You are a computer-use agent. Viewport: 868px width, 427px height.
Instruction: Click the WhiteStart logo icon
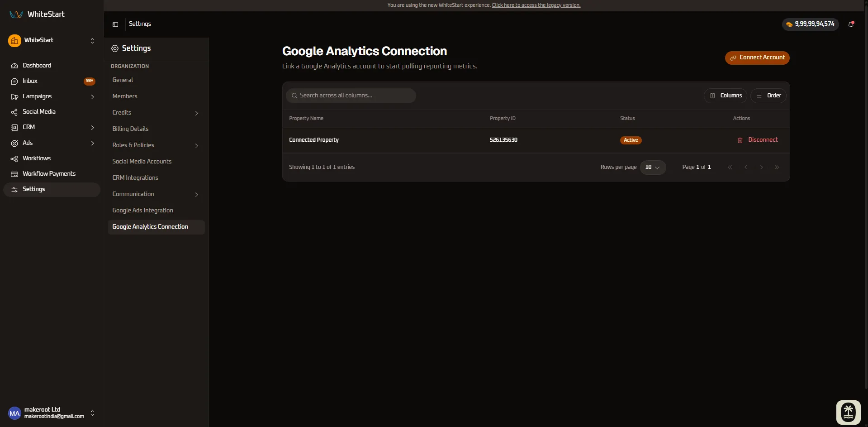pos(16,14)
